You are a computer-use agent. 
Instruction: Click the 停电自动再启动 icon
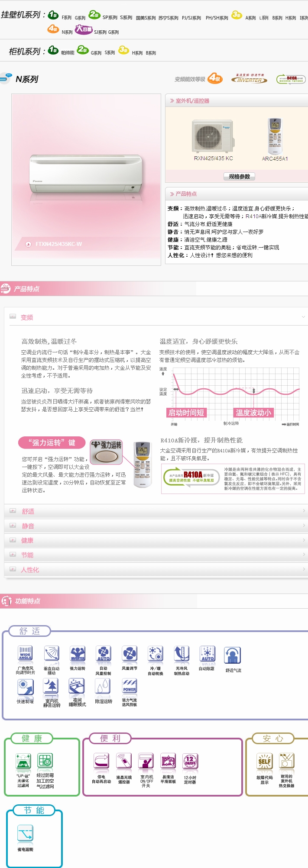[x=101, y=761]
